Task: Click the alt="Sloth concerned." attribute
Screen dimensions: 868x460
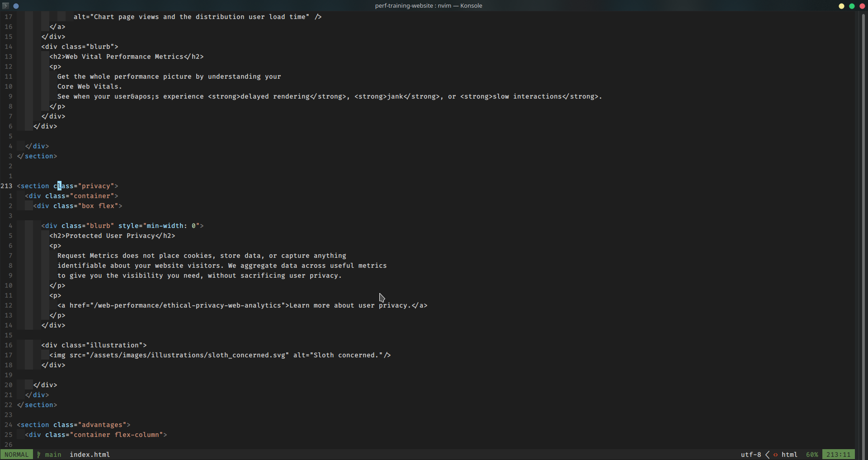Action: (x=338, y=355)
